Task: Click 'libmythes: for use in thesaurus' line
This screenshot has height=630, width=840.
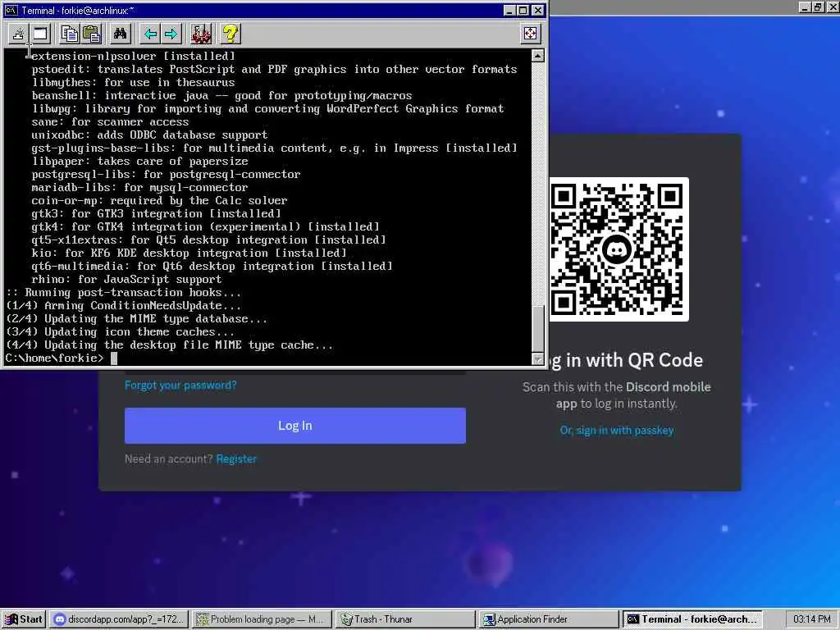Action: (x=133, y=83)
